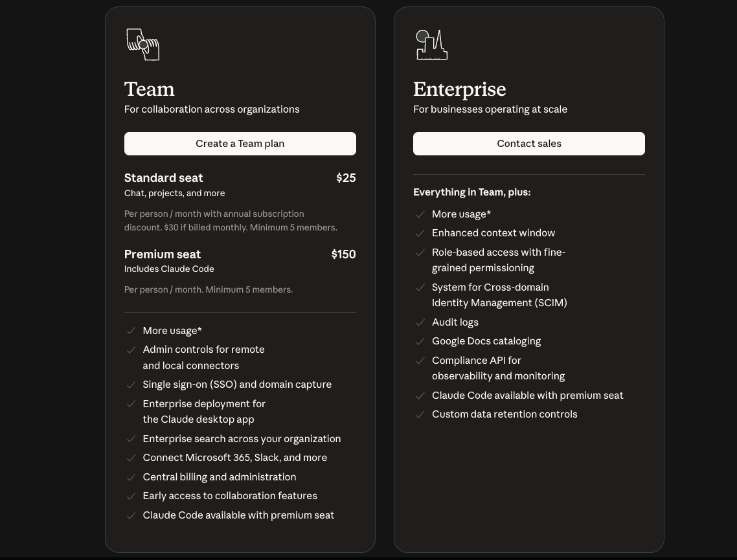Image resolution: width=737 pixels, height=560 pixels.
Task: Click the Team plan's More usage* footnote text
Action: pos(172,331)
